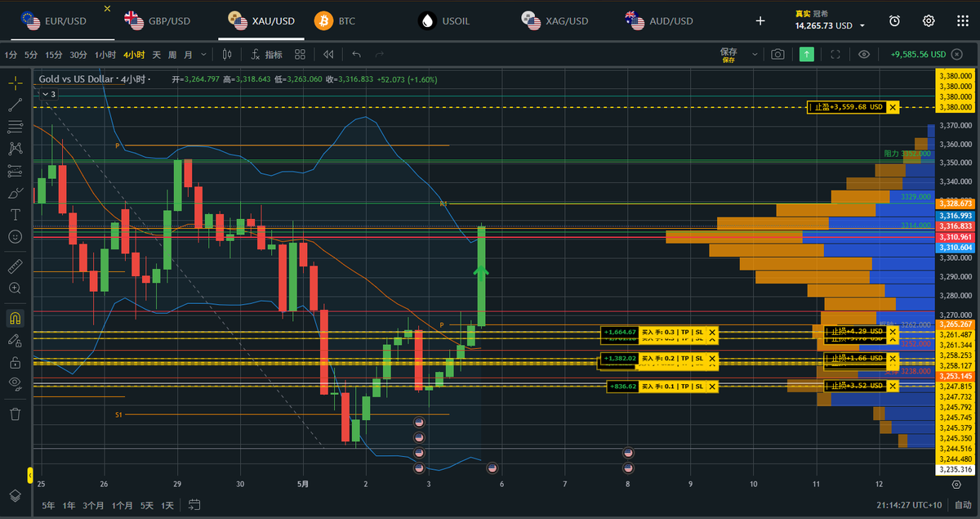980x519 pixels.
Task: Expand account balance dropdown
Action: click(x=862, y=26)
